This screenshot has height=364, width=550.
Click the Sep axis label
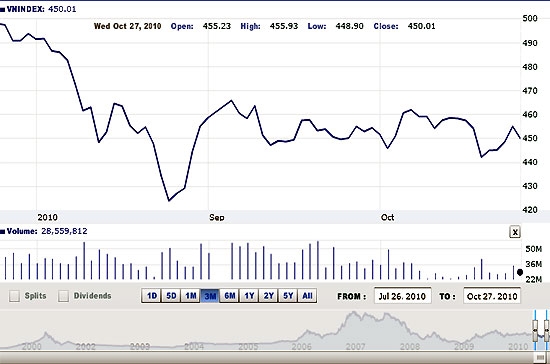(x=217, y=217)
